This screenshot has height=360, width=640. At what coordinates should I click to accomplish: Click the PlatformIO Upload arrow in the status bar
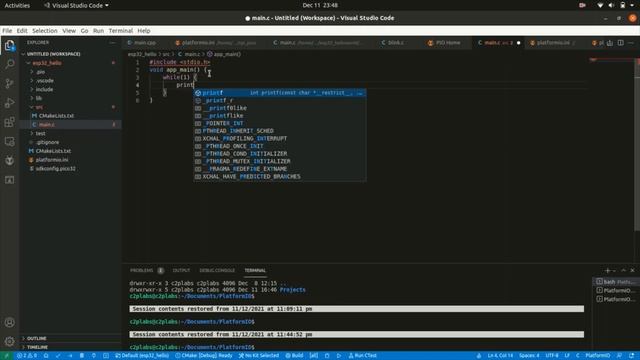click(x=70, y=356)
